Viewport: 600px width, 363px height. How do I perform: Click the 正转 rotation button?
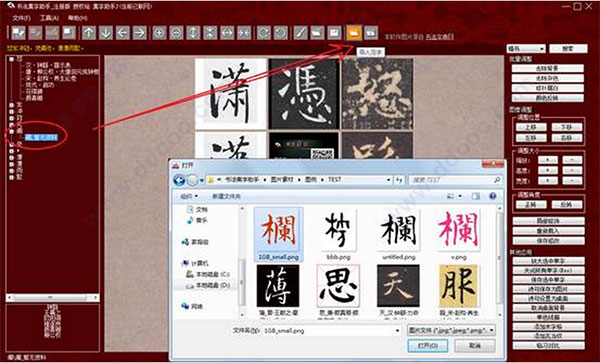coord(531,204)
